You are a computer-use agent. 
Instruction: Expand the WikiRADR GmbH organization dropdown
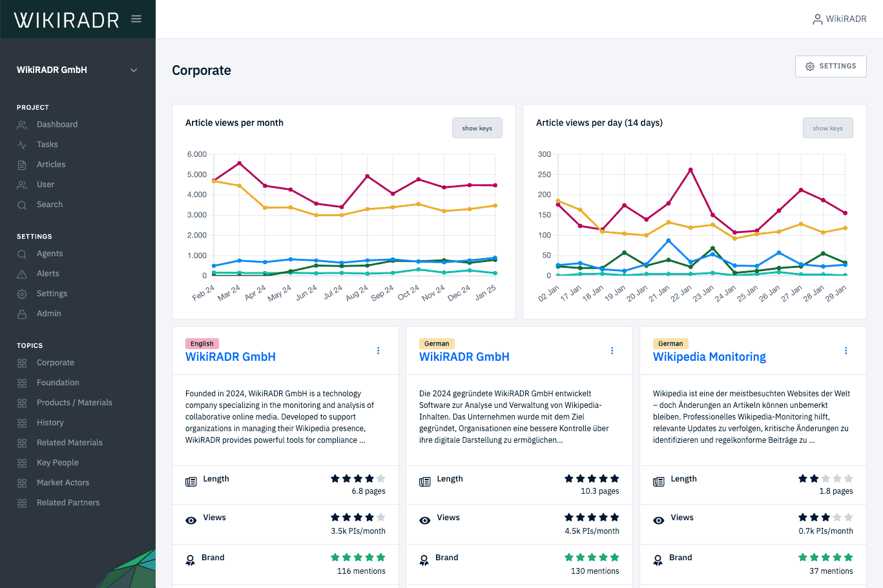(134, 70)
